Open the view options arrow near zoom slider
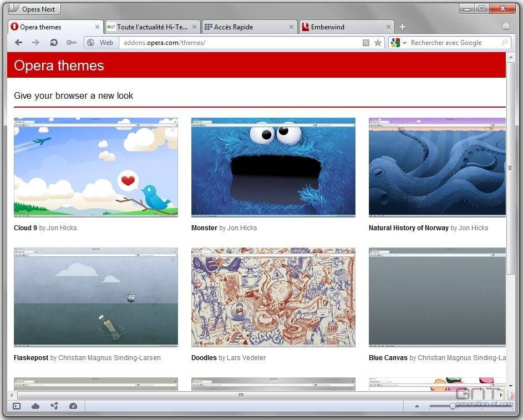The height and width of the screenshot is (420, 523). tap(417, 406)
